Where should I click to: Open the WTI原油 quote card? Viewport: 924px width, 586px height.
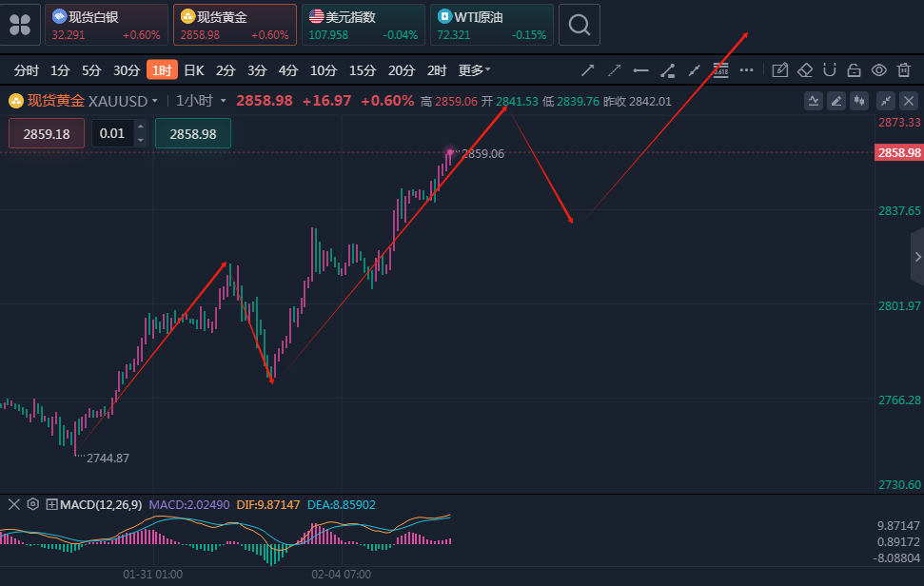pos(491,25)
